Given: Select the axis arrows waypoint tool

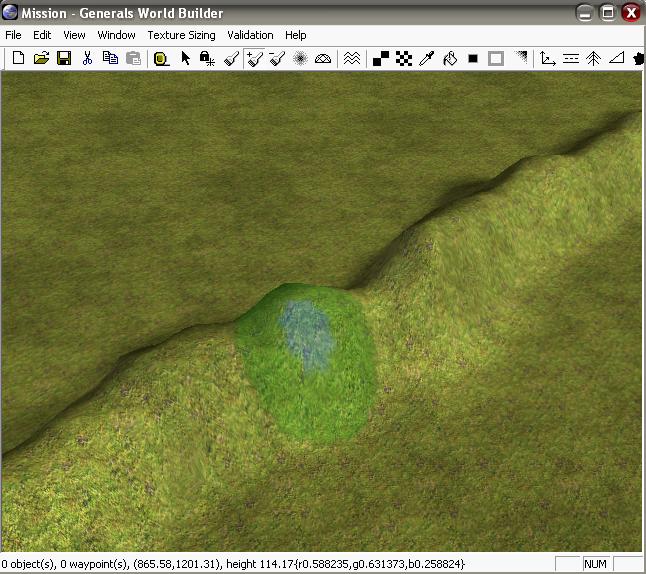Looking at the screenshot, I should coord(548,58).
